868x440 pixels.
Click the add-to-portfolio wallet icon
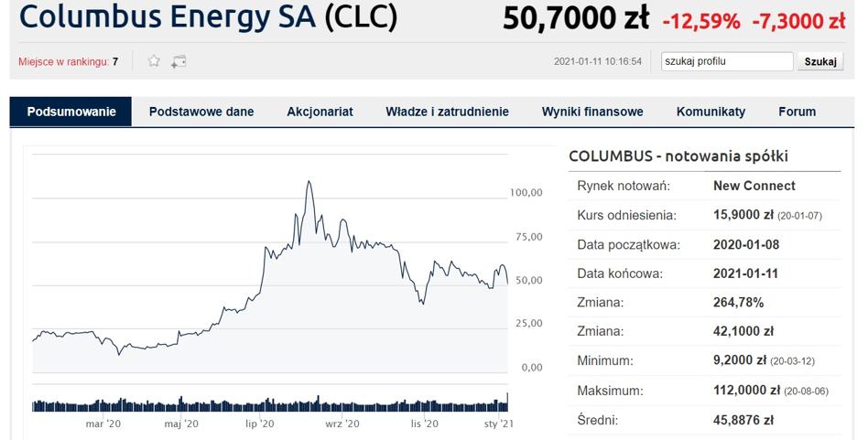(179, 61)
